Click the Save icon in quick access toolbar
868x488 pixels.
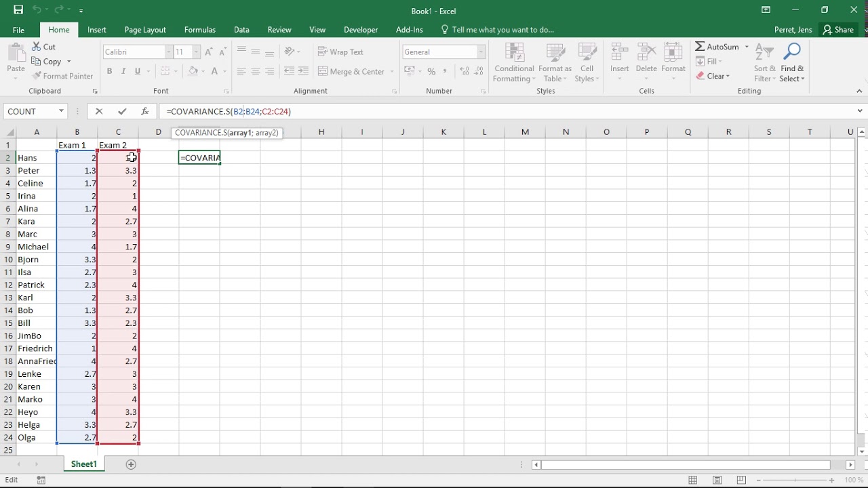18,10
